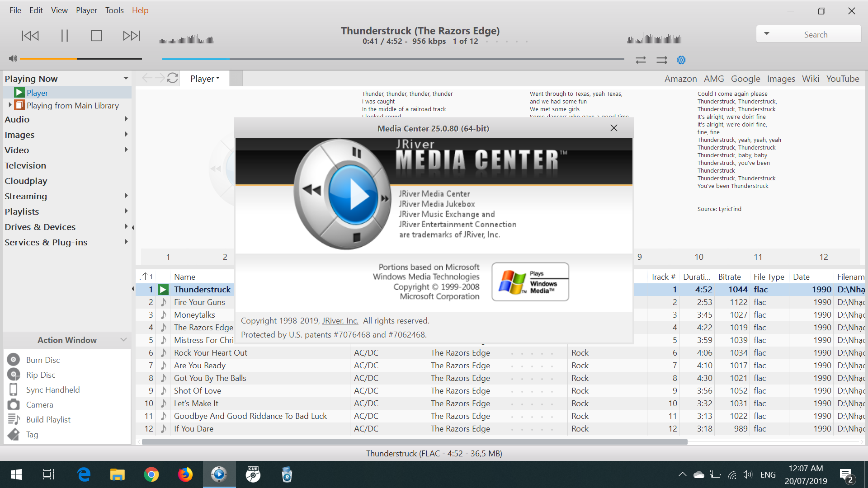The image size is (868, 488).
Task: Expand the Images section arrow
Action: point(126,134)
